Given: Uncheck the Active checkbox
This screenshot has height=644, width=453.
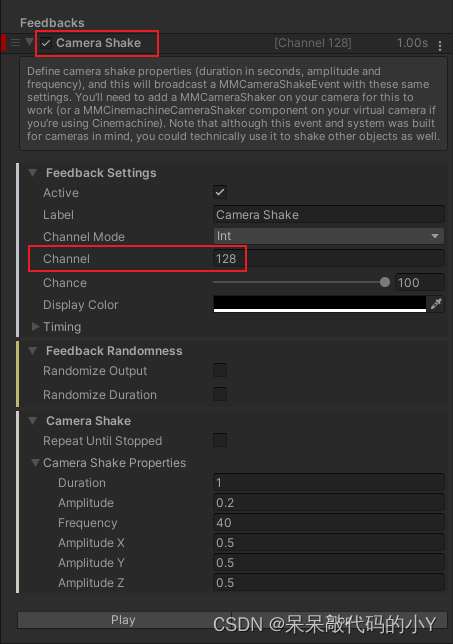Looking at the screenshot, I should tap(220, 192).
